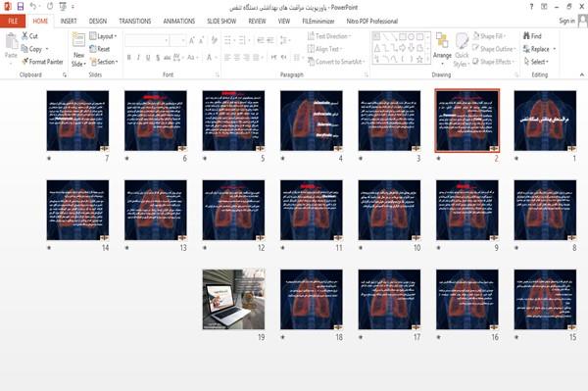The height and width of the screenshot is (391, 588).
Task: Select slide 19 laptop image thumbnail
Action: (233, 299)
